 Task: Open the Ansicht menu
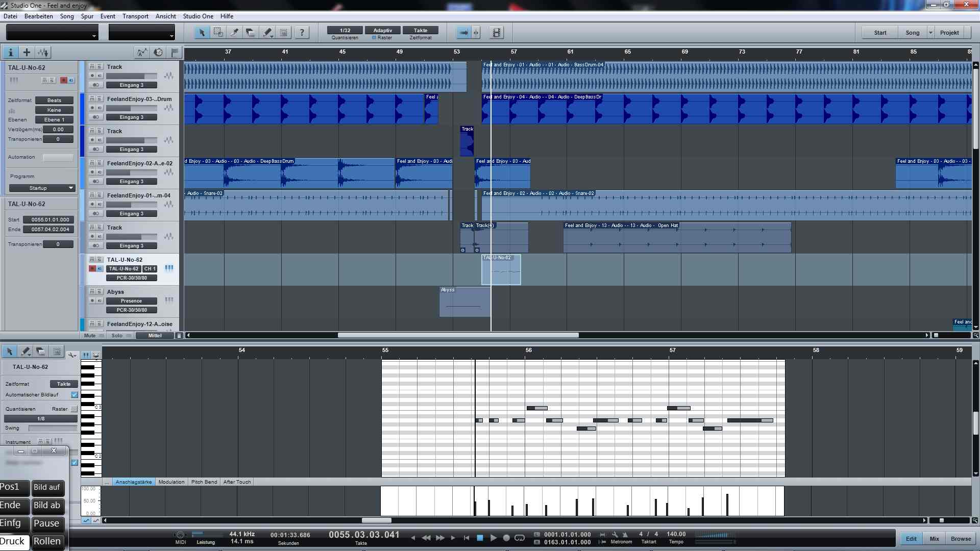tap(166, 16)
